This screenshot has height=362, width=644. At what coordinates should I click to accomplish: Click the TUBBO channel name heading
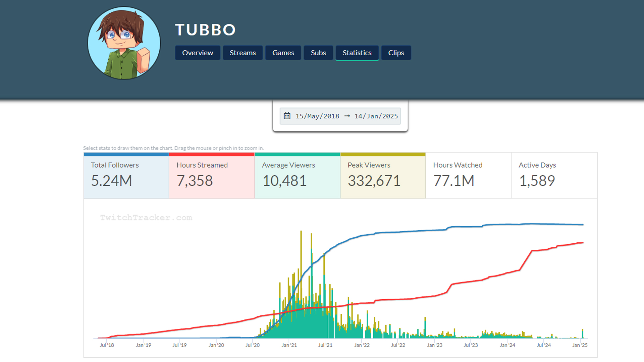(x=205, y=30)
